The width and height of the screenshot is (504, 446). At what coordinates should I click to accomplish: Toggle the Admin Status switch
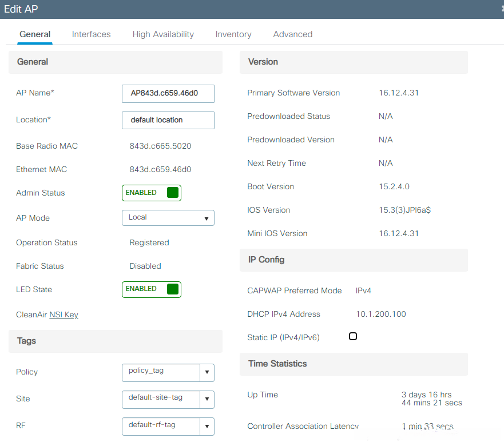click(x=152, y=193)
